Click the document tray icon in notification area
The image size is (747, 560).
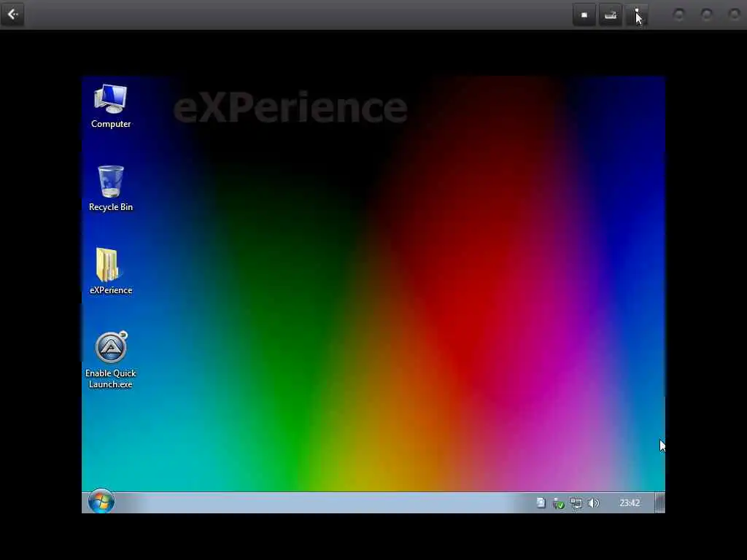pyautogui.click(x=541, y=503)
